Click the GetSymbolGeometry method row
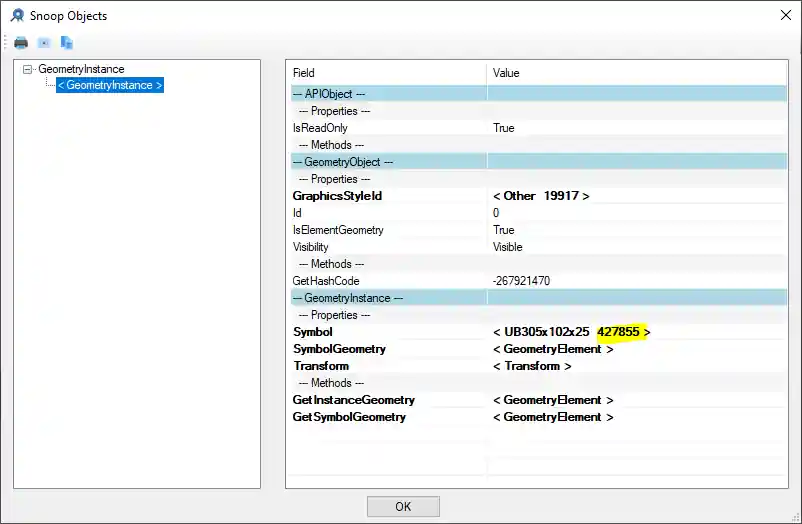Image resolution: width=802 pixels, height=524 pixels. pyautogui.click(x=349, y=417)
